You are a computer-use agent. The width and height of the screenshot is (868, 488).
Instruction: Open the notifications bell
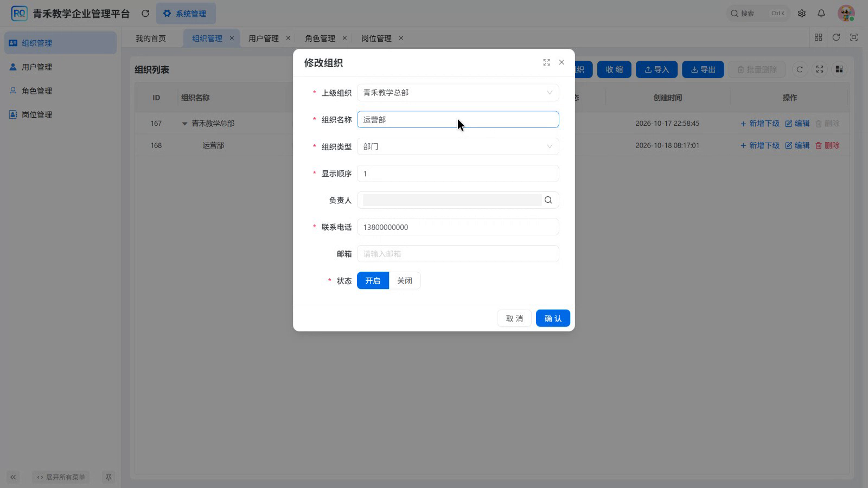[821, 14]
